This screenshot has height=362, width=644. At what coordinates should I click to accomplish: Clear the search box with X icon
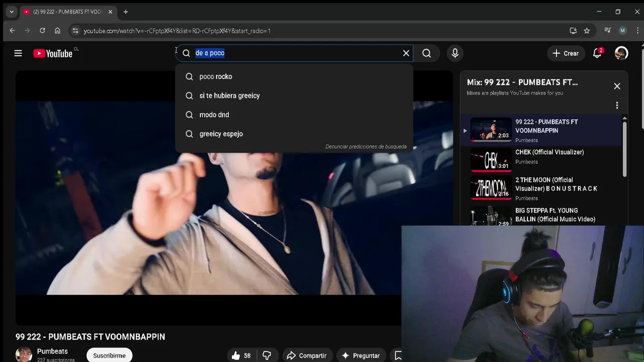pyautogui.click(x=406, y=53)
